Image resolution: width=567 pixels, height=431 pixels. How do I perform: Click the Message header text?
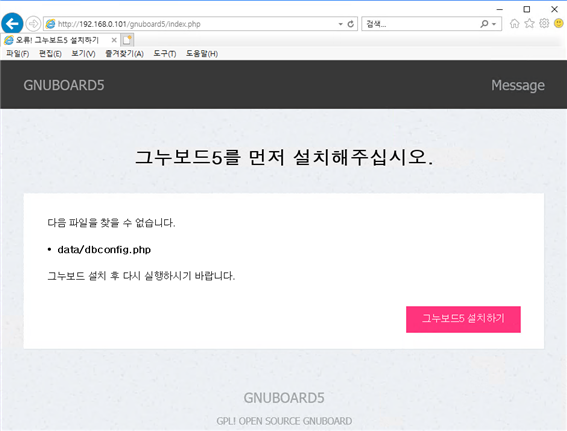click(x=518, y=85)
